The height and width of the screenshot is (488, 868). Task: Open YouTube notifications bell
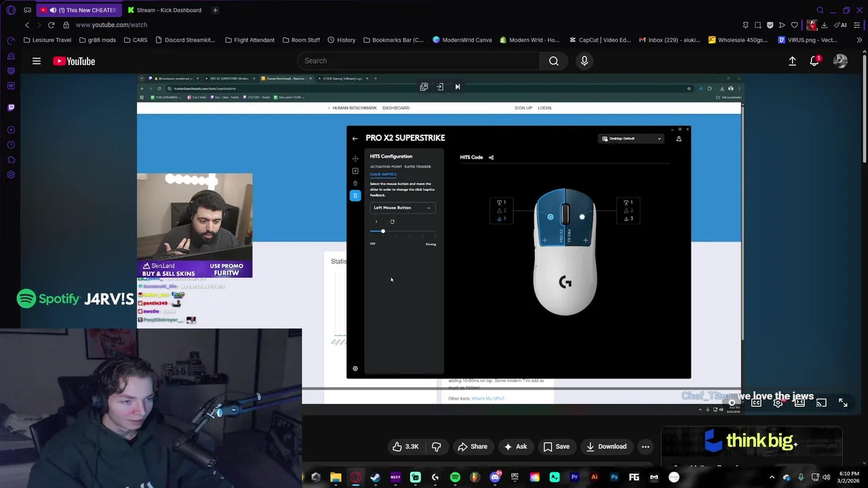[x=814, y=61]
